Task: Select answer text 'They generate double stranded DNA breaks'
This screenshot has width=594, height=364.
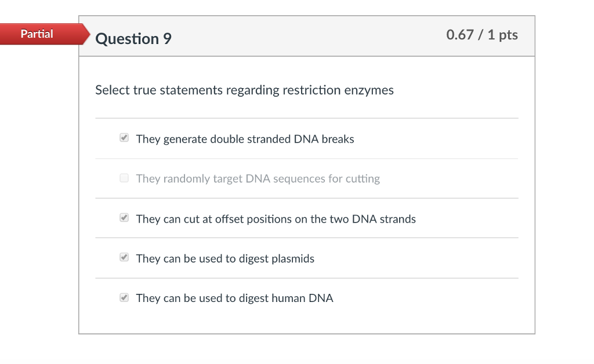Action: click(x=245, y=139)
